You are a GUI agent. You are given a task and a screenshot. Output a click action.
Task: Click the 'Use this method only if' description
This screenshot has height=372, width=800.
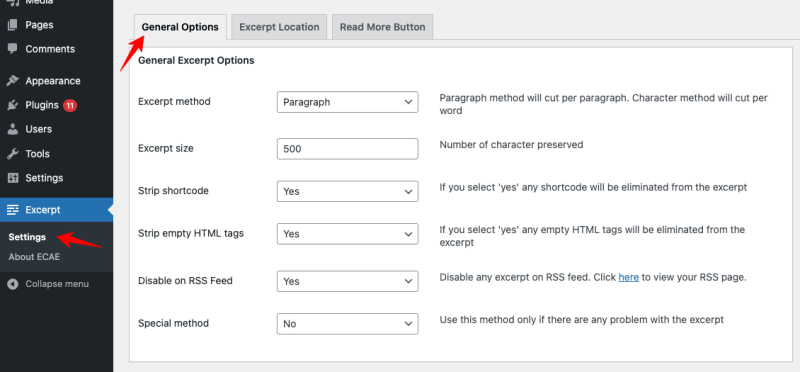point(582,320)
